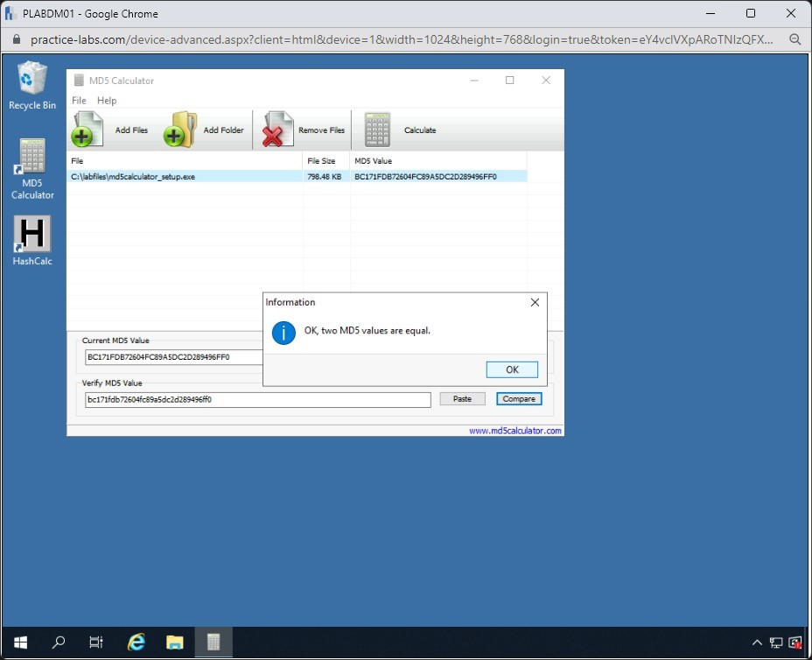The image size is (812, 660).
Task: Open taskbar search magnifier
Action: 59,642
